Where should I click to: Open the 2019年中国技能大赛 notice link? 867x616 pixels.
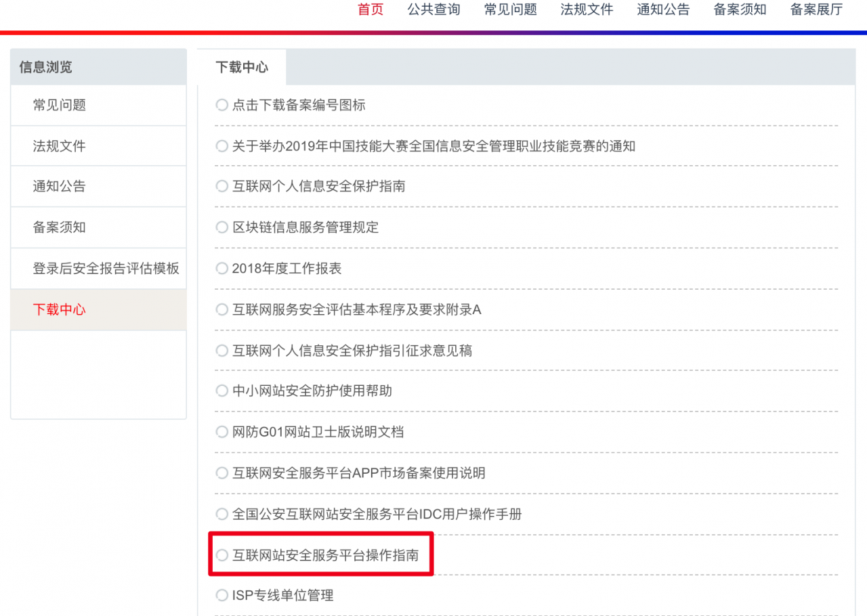point(433,146)
